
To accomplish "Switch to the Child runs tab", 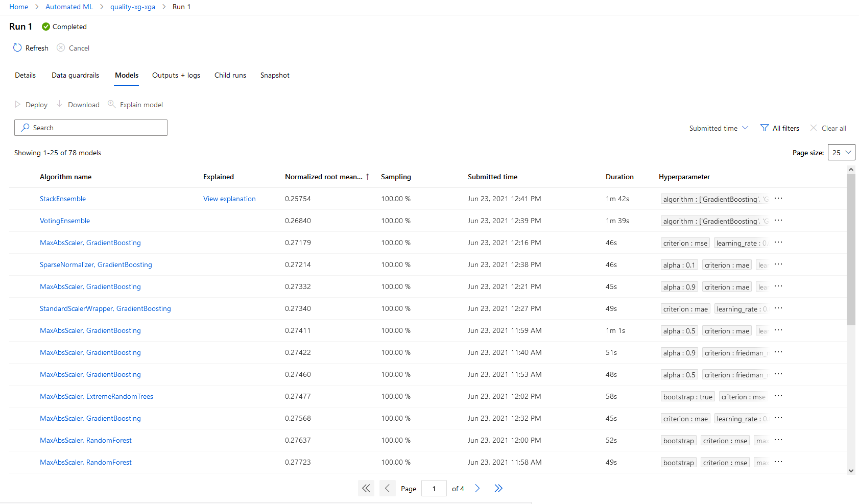I will [x=230, y=75].
